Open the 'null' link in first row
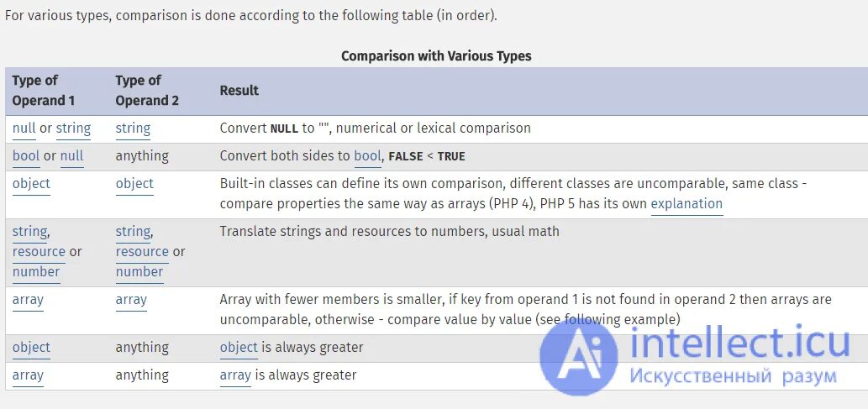The image size is (868, 409). 24,128
